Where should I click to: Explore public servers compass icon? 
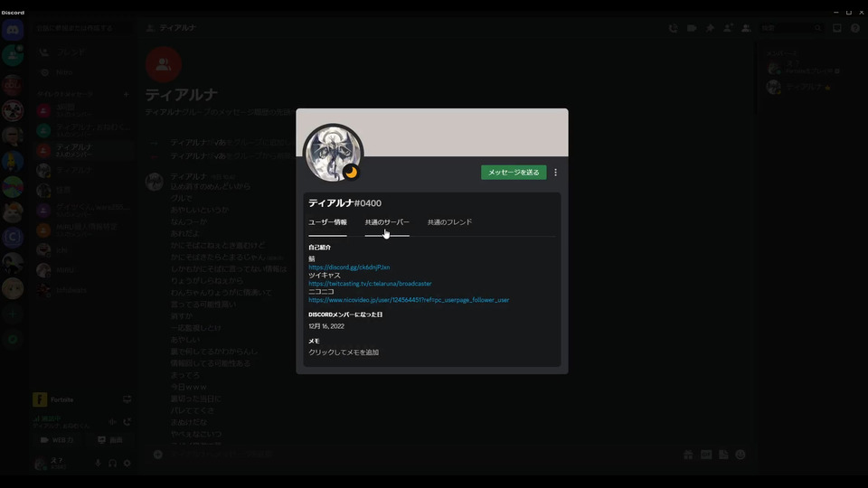tap(12, 339)
